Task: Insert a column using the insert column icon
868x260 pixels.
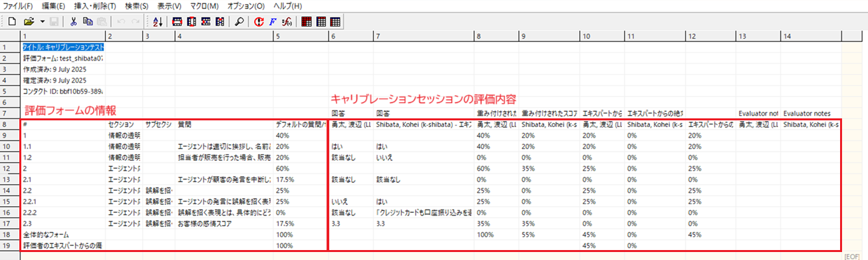Action: [x=192, y=21]
